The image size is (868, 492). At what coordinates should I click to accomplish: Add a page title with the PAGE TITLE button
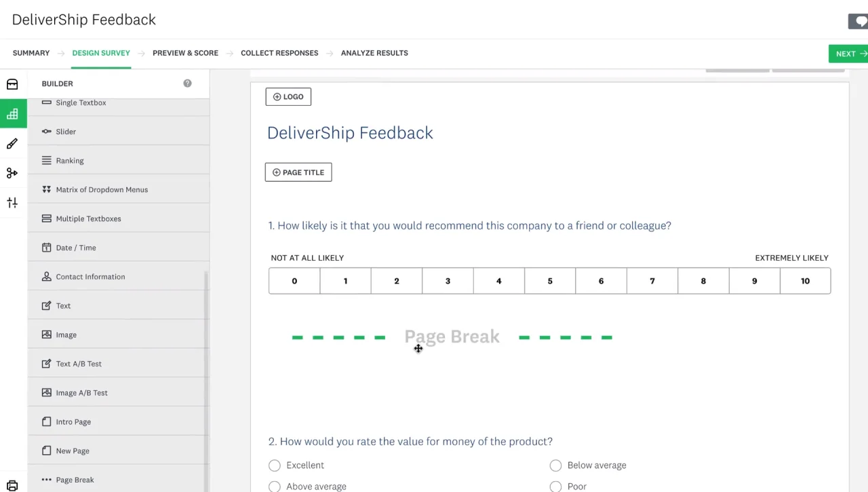click(298, 172)
